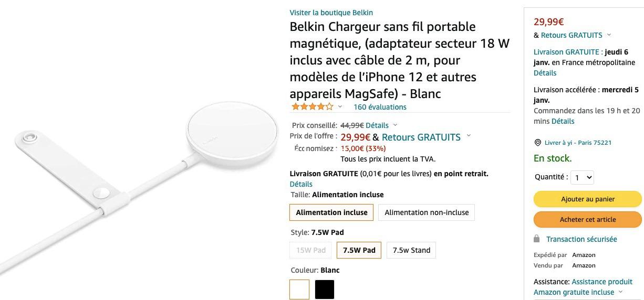Open the 160 évaluations link
644x300 pixels.
(380, 107)
